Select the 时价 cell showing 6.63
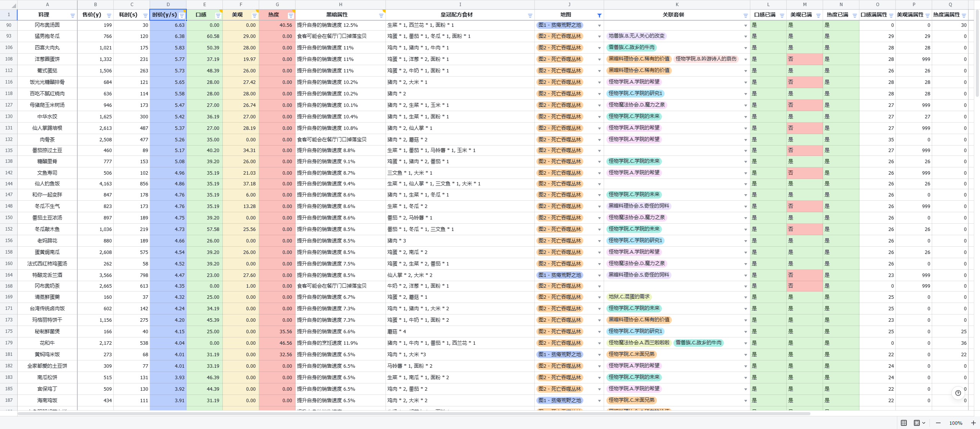The height and width of the screenshot is (429, 980). point(168,25)
